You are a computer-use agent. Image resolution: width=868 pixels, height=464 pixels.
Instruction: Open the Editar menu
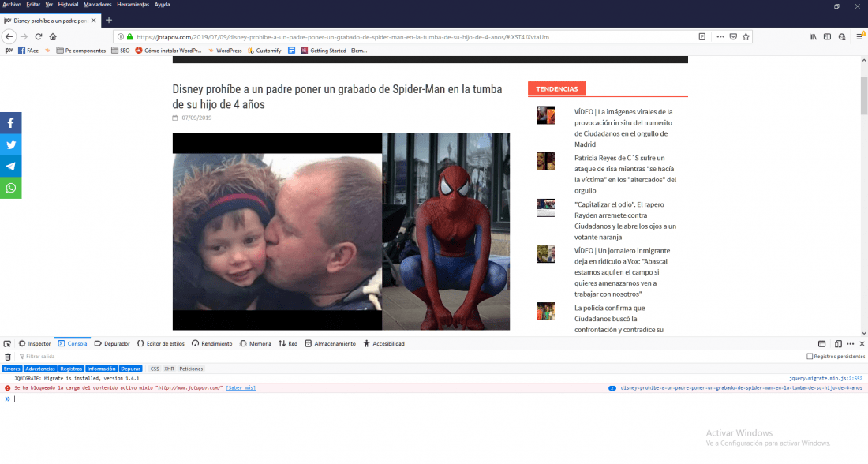click(33, 5)
